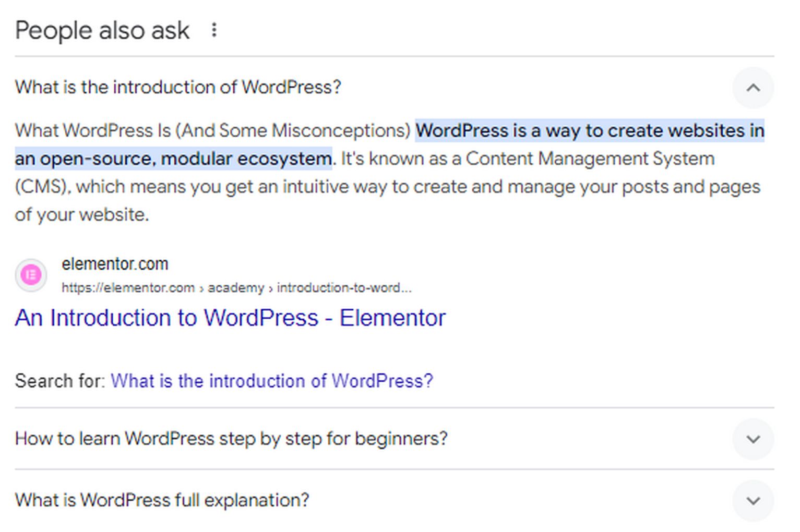The image size is (800, 532).
Task: Expand 'What is WordPress full explanation?' question
Action: 753,501
